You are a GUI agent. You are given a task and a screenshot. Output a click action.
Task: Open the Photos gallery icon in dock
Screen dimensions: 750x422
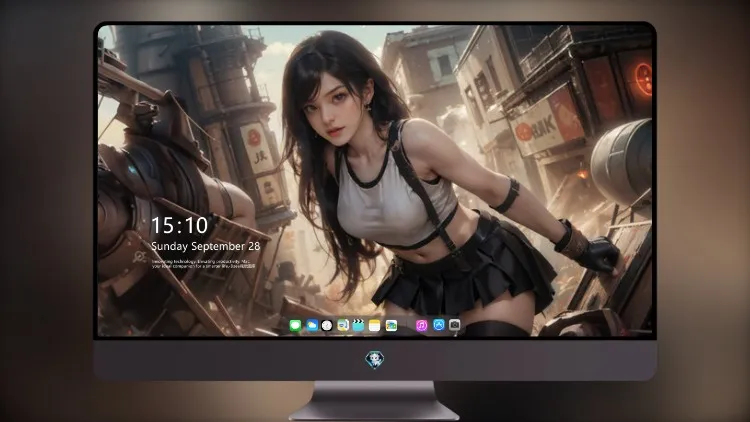[x=391, y=326]
